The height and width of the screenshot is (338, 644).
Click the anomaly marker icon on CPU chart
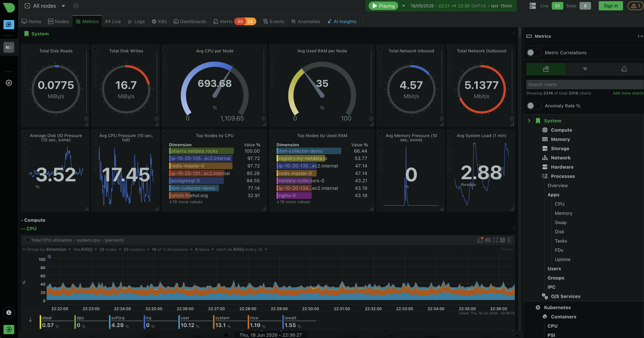(x=49, y=257)
